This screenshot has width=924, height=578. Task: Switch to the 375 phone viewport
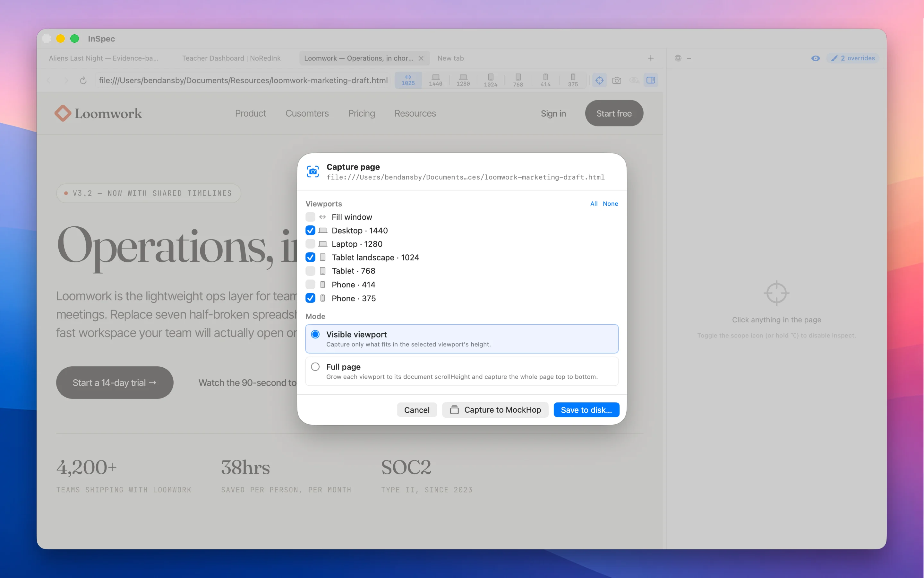point(573,80)
